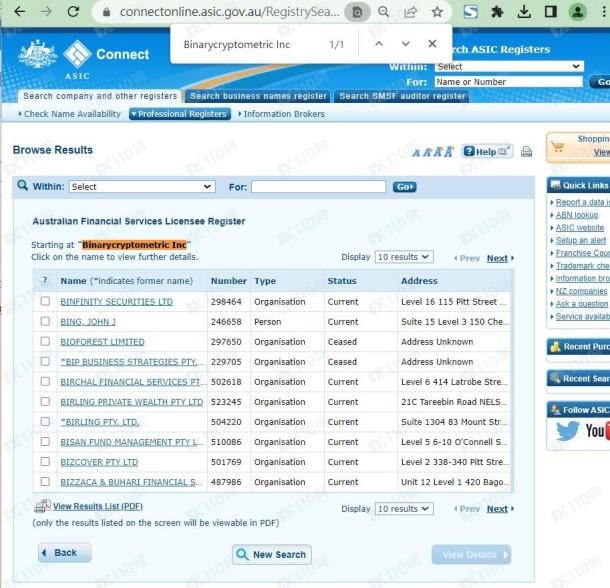Open top Display 10 results dropdown
Viewport: 610px width, 588px height.
(404, 257)
